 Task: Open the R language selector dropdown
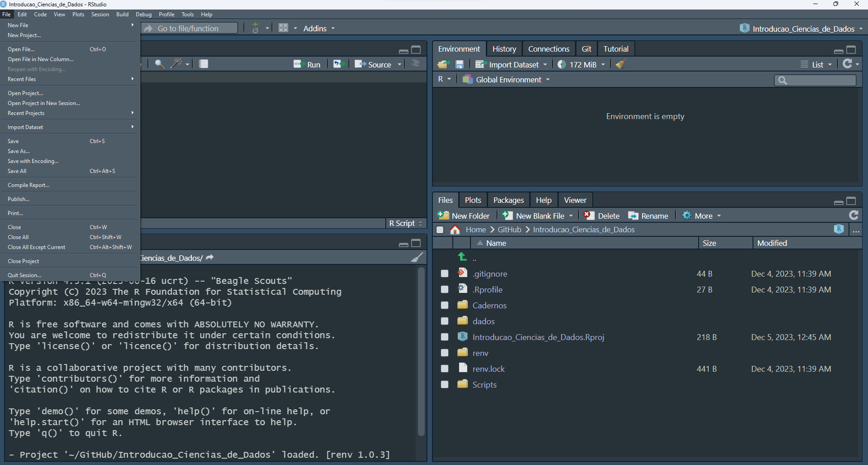pyautogui.click(x=445, y=79)
